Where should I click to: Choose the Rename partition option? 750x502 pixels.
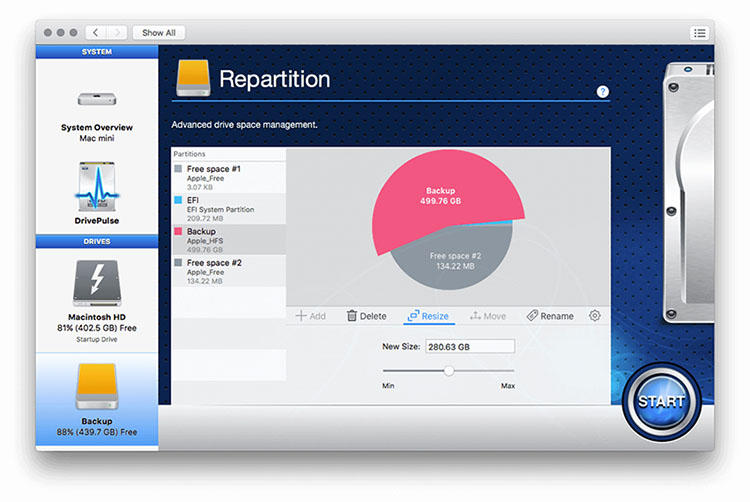pos(550,316)
